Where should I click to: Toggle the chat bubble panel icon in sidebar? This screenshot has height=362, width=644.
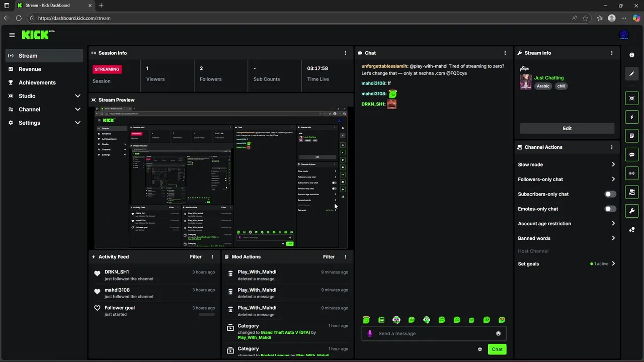632,154
